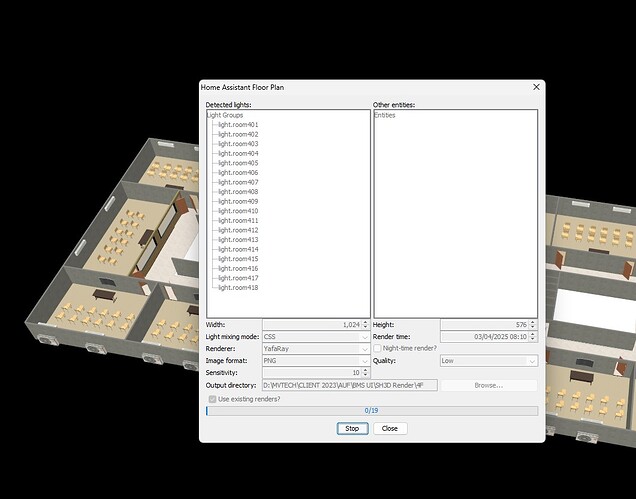Screen dimensions: 636x499
Task: Decrease Height using the down arrow
Action: [533, 327]
